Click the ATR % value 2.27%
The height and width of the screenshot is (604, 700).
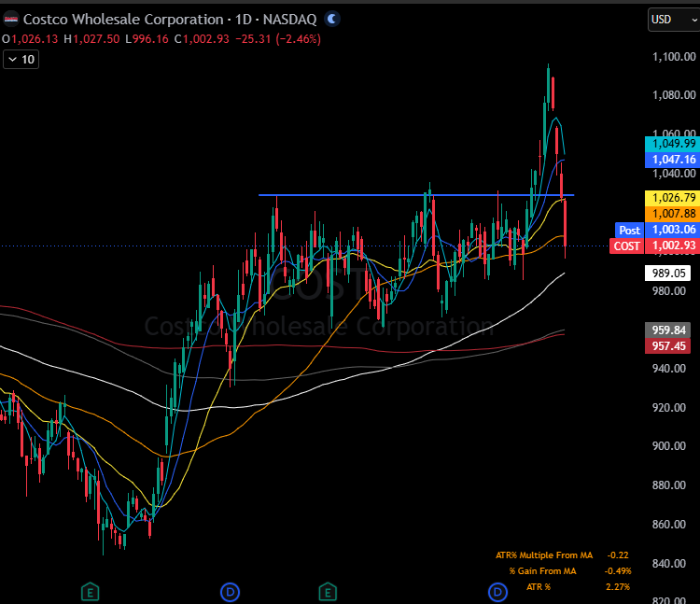618,587
